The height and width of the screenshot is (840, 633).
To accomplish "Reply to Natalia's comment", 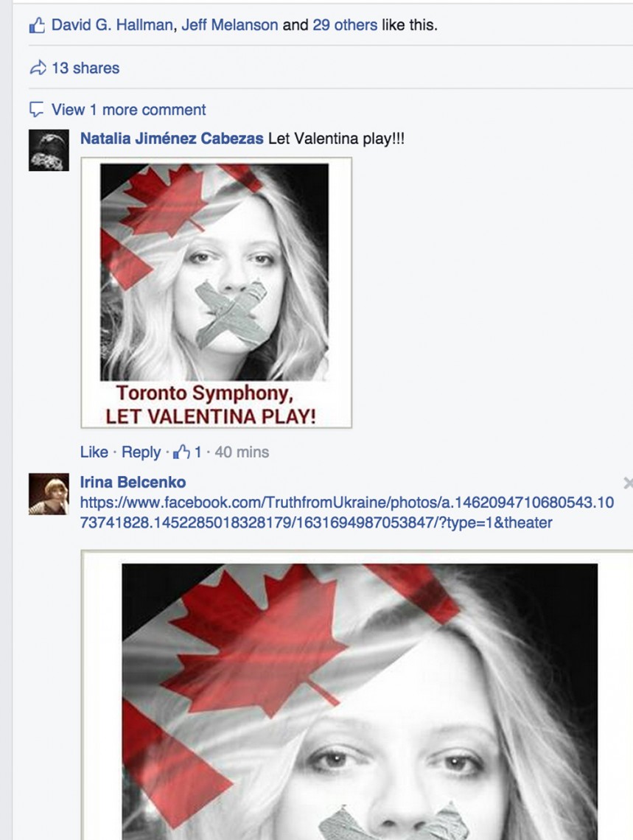I will tap(141, 452).
